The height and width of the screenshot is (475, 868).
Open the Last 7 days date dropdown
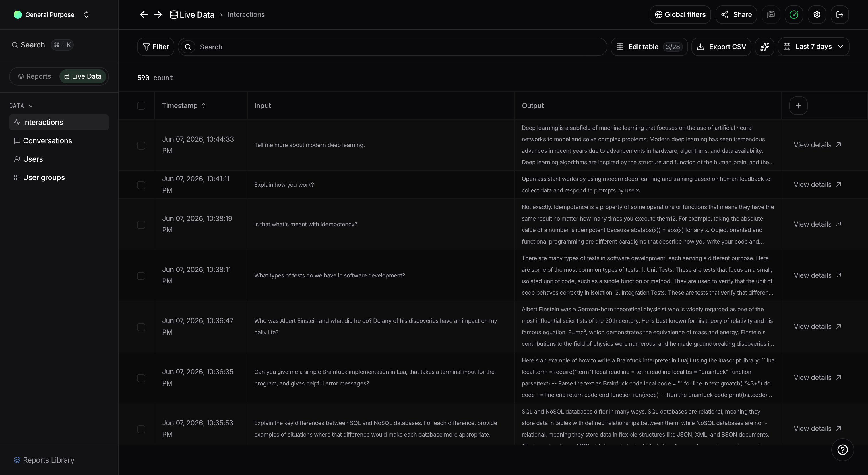(x=813, y=47)
